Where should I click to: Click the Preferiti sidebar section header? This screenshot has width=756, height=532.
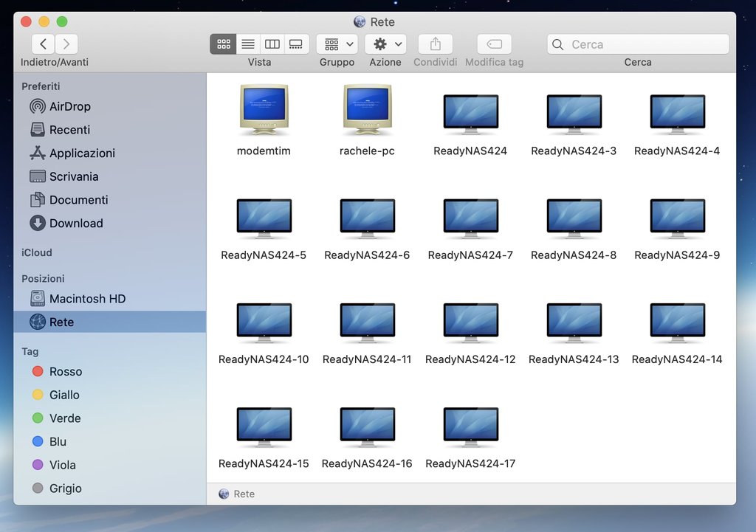(41, 86)
